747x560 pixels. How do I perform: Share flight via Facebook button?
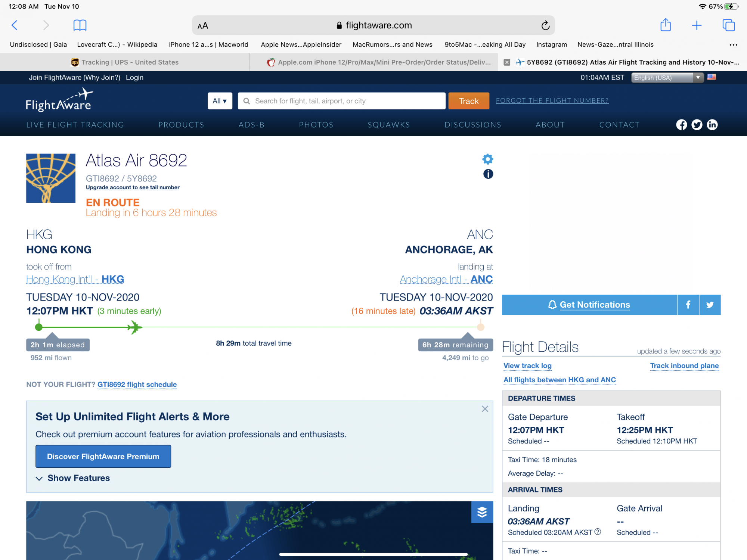688,305
